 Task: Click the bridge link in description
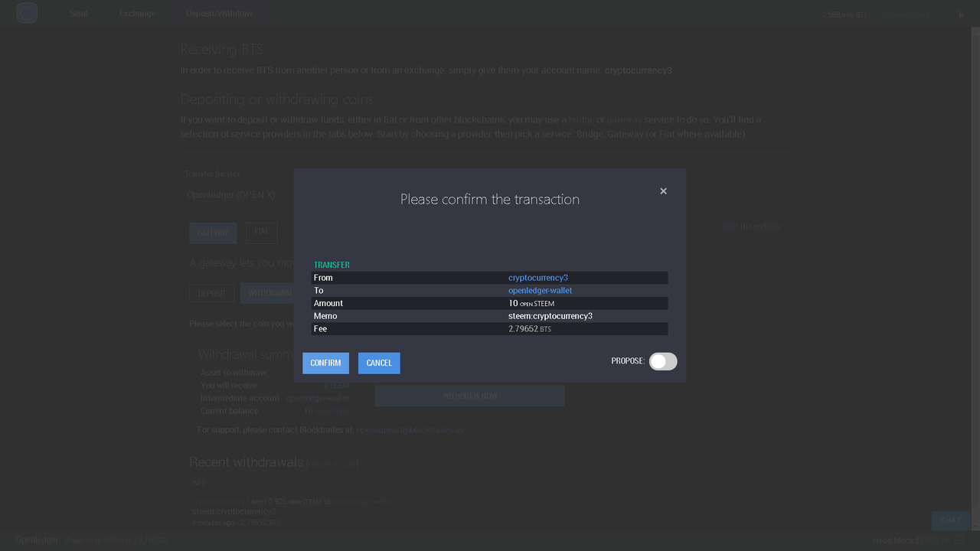[x=581, y=120]
